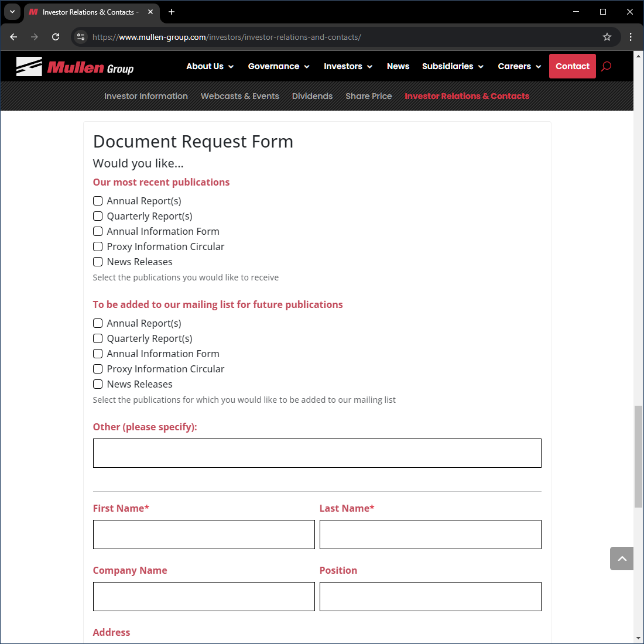
Task: Bookmark the page with the star icon
Action: (607, 36)
